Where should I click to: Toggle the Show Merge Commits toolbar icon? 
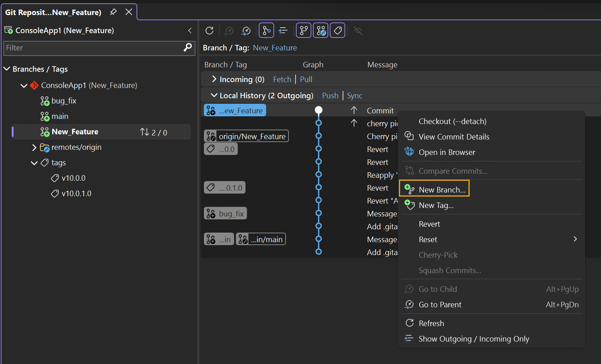pyautogui.click(x=321, y=30)
